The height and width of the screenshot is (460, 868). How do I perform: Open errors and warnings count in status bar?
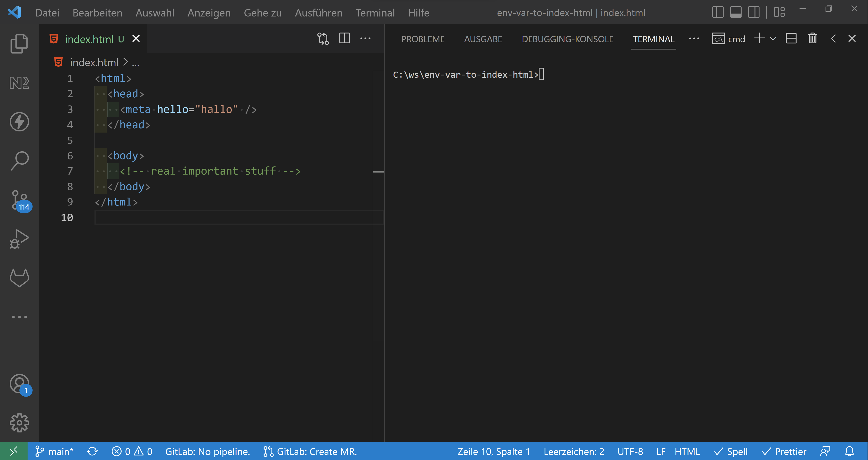coord(132,452)
